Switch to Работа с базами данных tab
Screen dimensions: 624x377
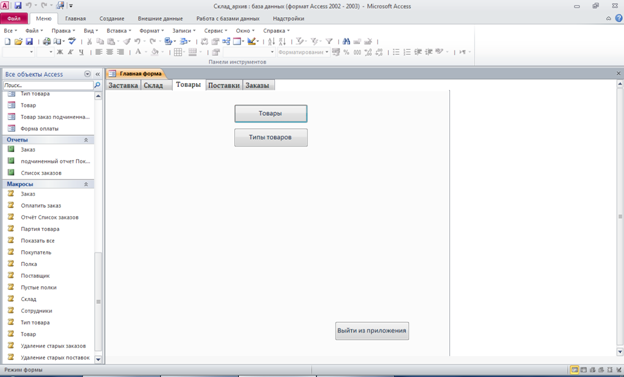pyautogui.click(x=228, y=18)
